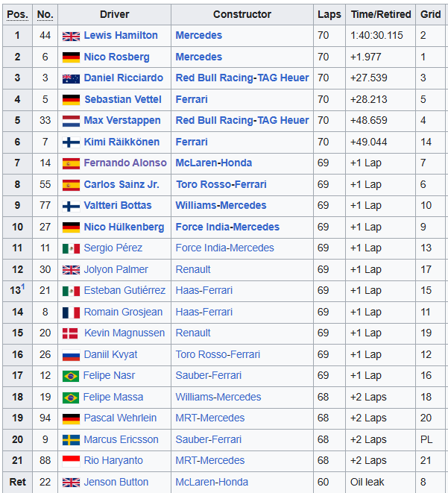The height and width of the screenshot is (493, 448).
Task: Open the Felipe Massa link
Action: tap(113, 397)
